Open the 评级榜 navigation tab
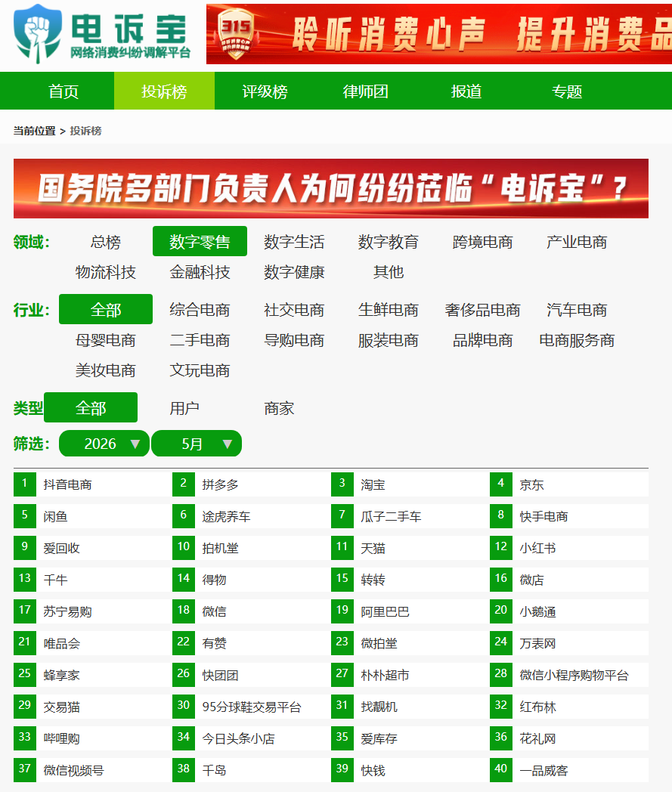 tap(265, 91)
